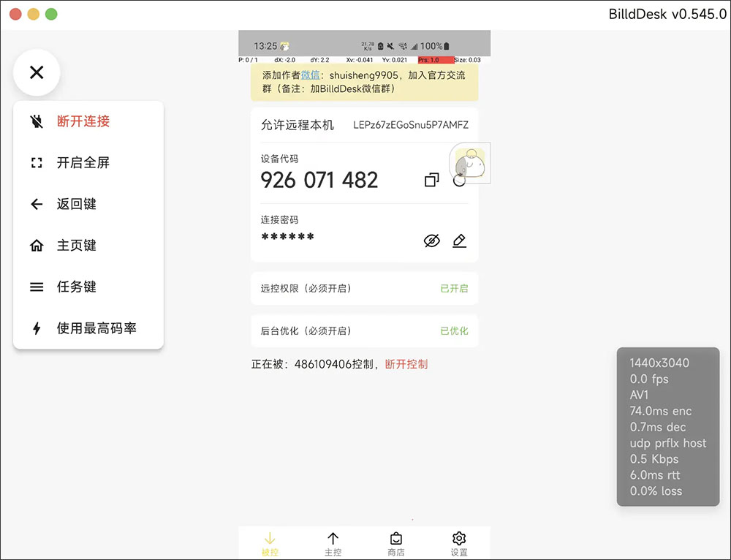Click the 0.5 Kbps stat line
This screenshot has height=560, width=731.
tap(654, 459)
